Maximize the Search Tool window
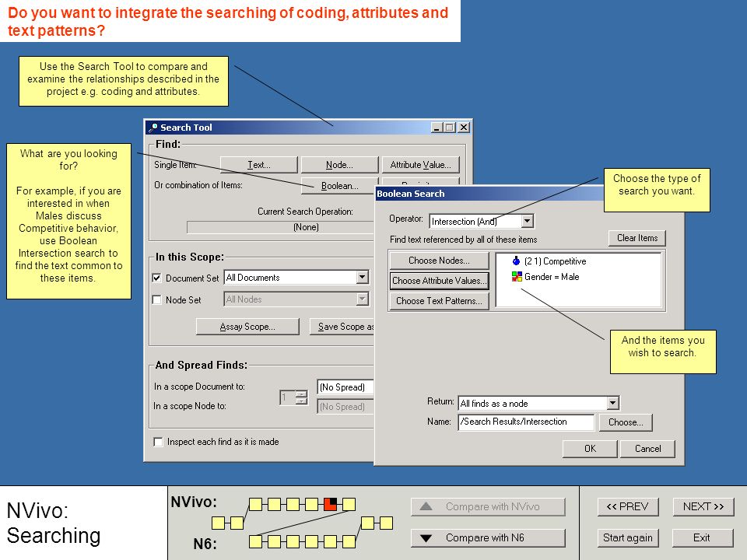 point(449,127)
